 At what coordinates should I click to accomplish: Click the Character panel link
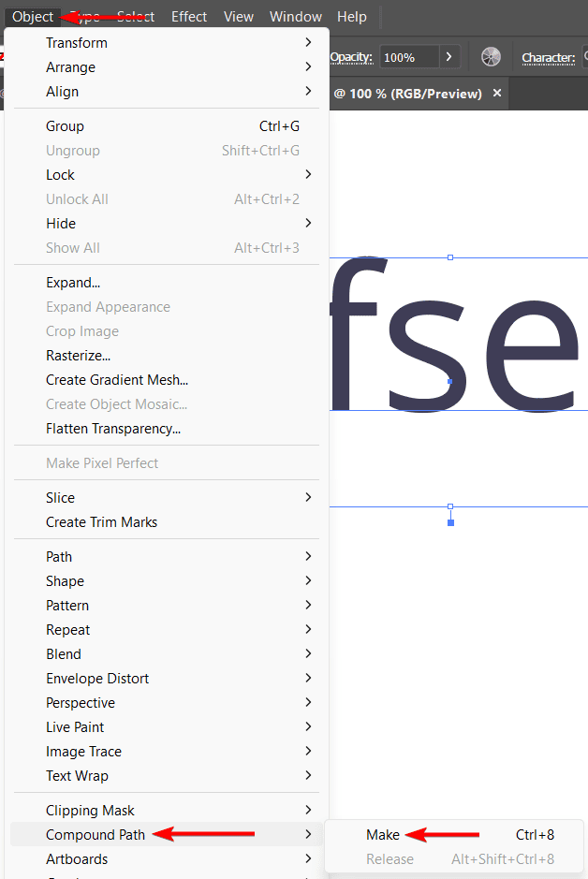[x=548, y=58]
